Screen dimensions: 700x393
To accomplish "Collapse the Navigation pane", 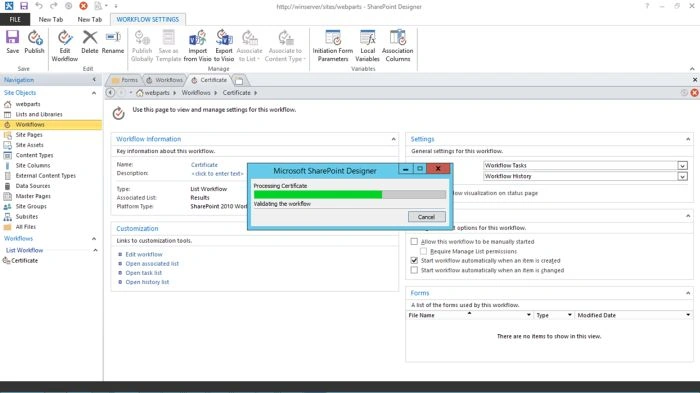I will coord(94,79).
